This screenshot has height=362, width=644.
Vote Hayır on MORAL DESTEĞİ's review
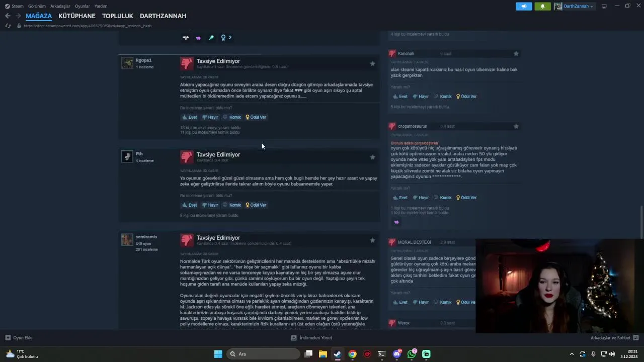tap(421, 302)
